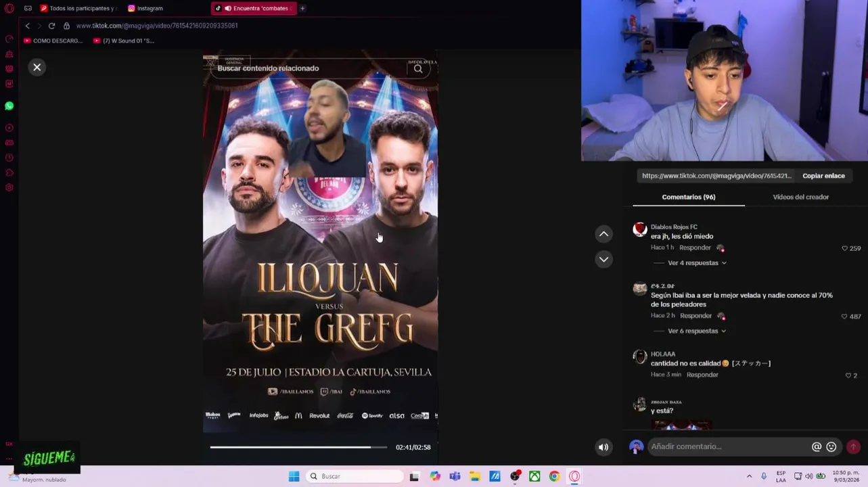Open the '(7) W Sound 01' bookmark
868x487 pixels.
[124, 41]
